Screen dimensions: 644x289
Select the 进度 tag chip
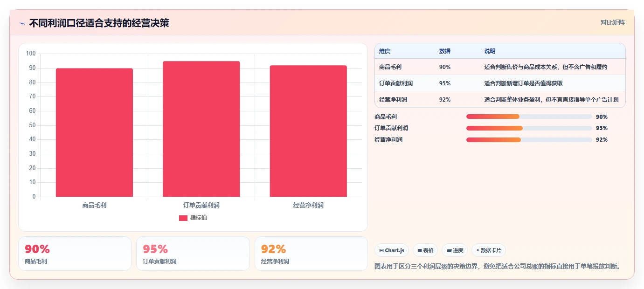click(x=455, y=250)
